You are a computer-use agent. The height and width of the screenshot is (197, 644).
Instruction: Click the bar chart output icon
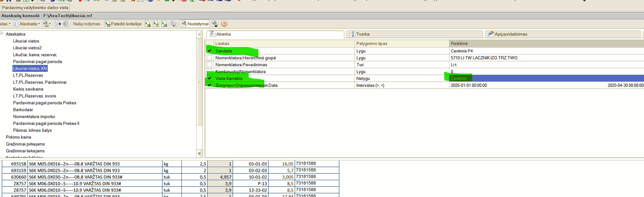pyautogui.click(x=148, y=24)
